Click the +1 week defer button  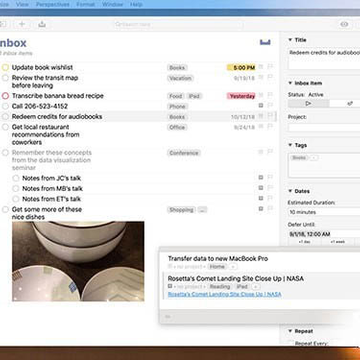coord(338,242)
